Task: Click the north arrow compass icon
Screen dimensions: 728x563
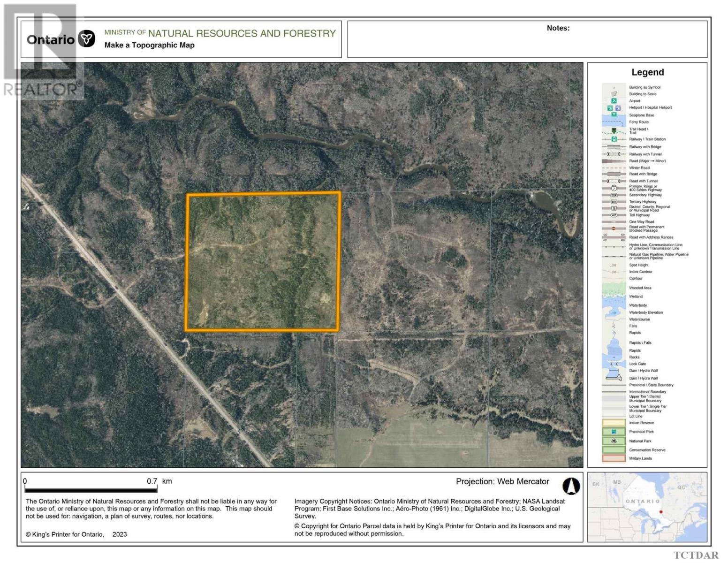Action: 571,487
